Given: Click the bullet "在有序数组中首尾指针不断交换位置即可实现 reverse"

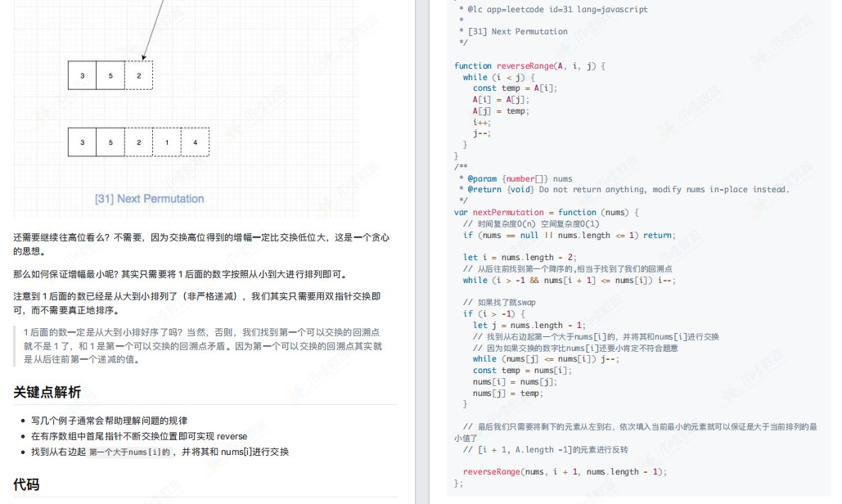Looking at the screenshot, I should [139, 436].
